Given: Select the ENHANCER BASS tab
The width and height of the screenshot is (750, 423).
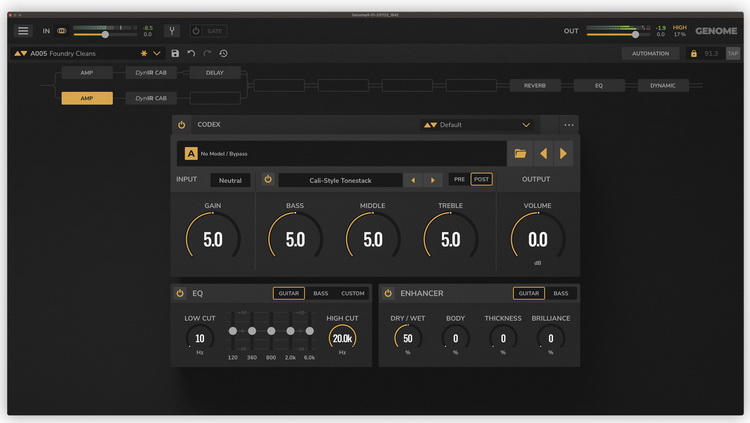Looking at the screenshot, I should pos(561,293).
